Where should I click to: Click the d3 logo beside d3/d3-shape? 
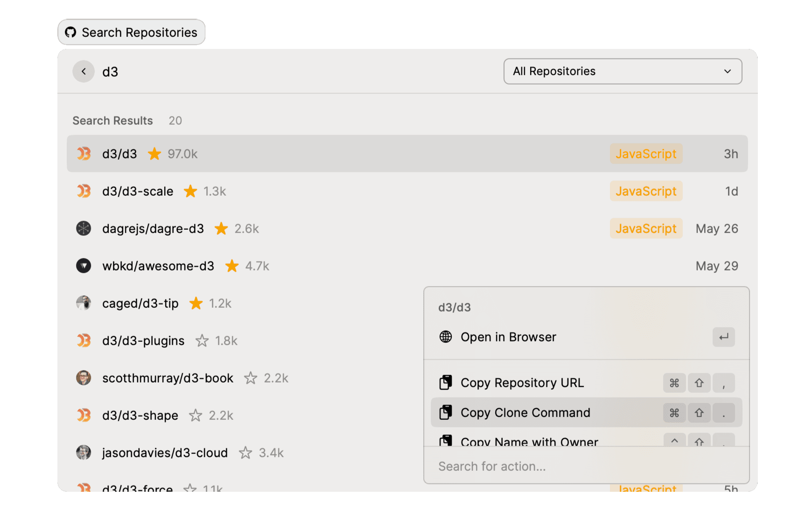point(84,415)
